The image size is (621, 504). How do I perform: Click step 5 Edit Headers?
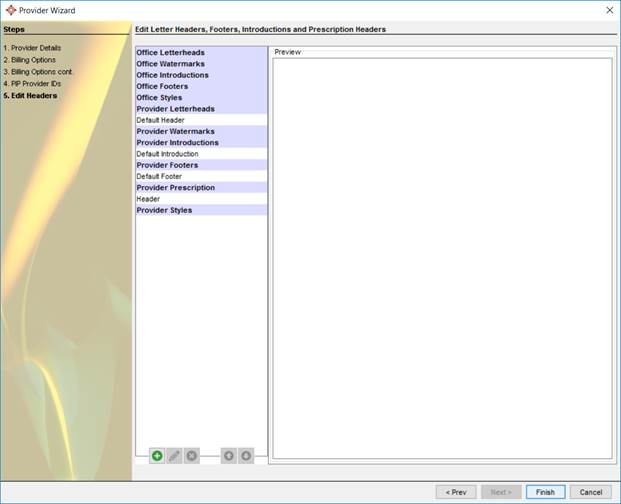tap(30, 95)
